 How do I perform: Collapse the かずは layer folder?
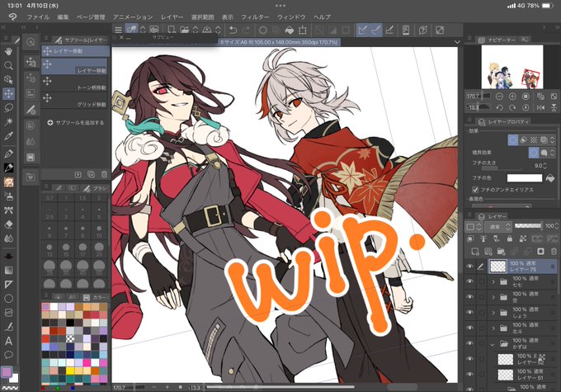click(x=493, y=344)
